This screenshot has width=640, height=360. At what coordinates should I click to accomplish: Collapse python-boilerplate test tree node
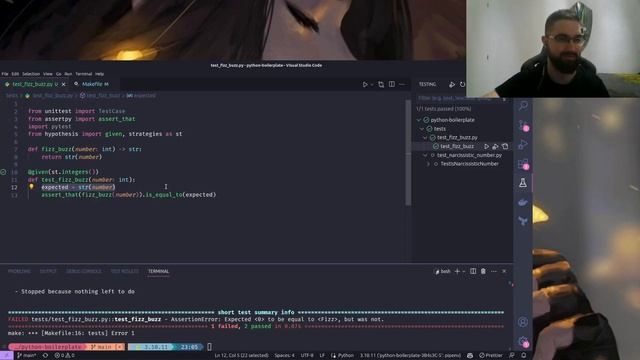click(x=419, y=120)
